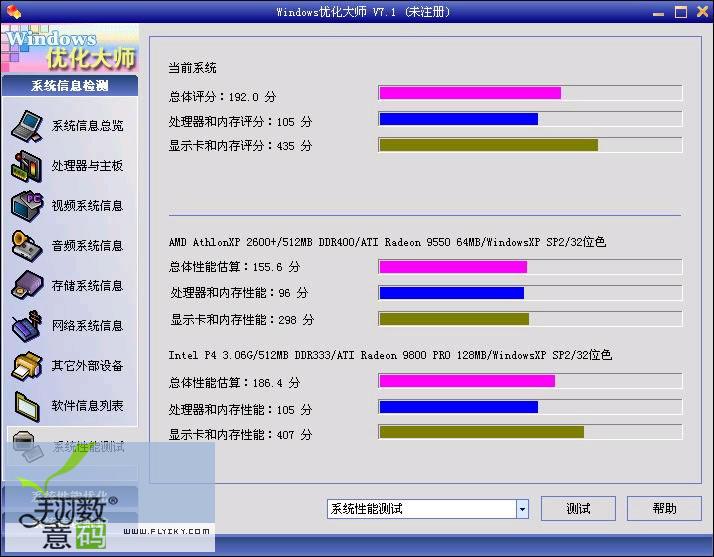Choose 音频系统信息 label in sidebar

[x=87, y=246]
